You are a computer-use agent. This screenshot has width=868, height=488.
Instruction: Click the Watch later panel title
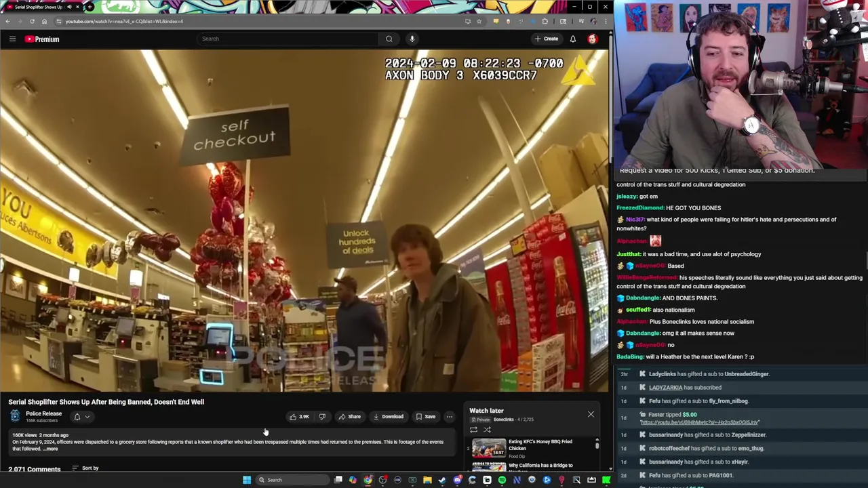[x=486, y=411]
